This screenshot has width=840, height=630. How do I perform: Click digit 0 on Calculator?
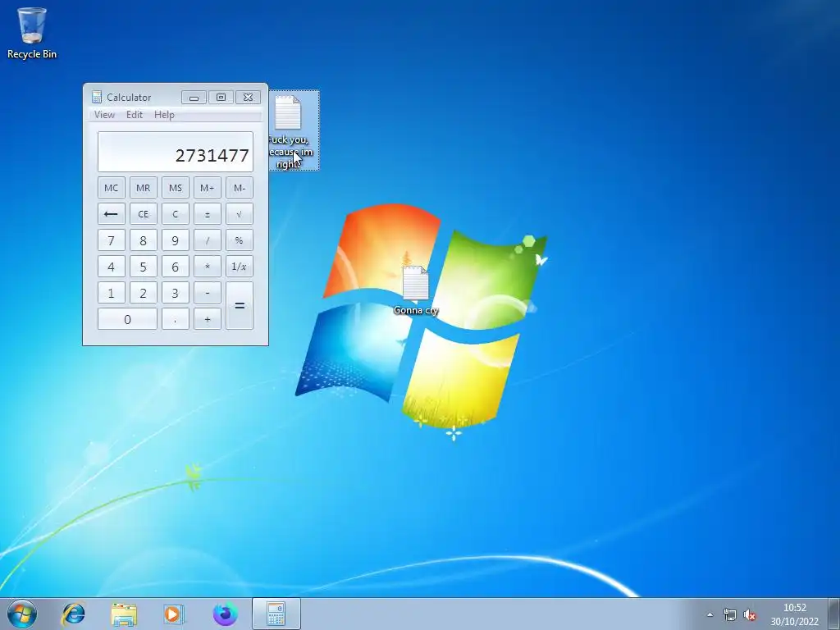[127, 319]
